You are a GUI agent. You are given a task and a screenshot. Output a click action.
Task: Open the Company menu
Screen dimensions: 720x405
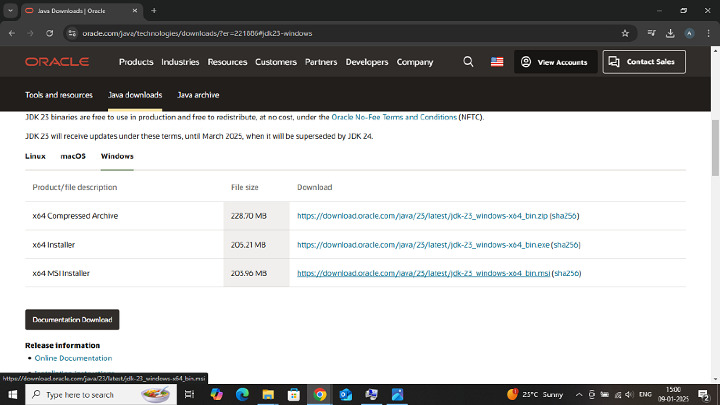pyautogui.click(x=415, y=62)
